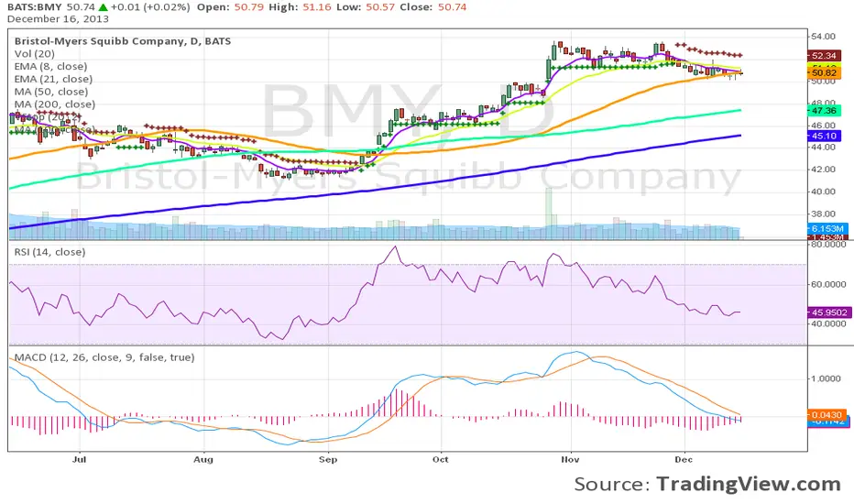Select the Vol (20) indicator label
854x504 pixels.
[x=34, y=54]
